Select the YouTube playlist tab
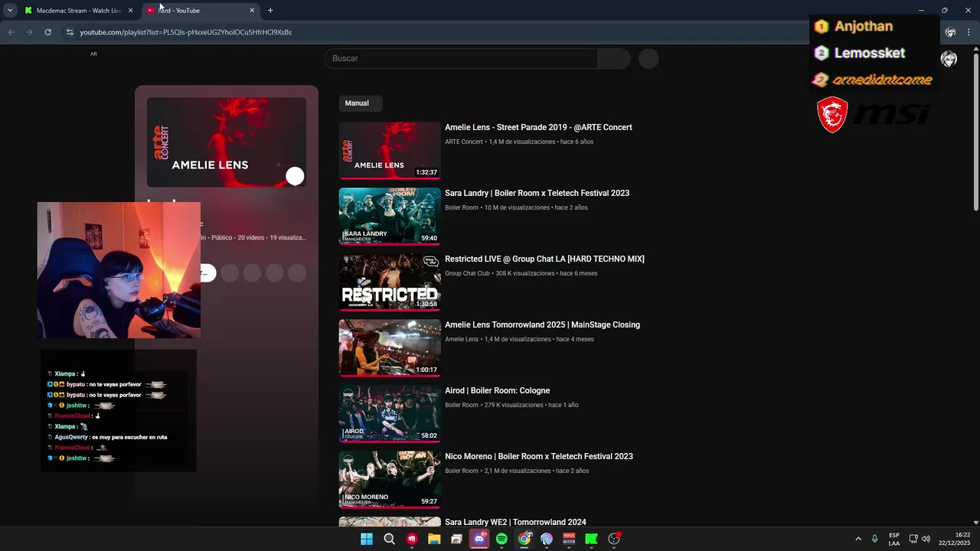This screenshot has width=980, height=551. (x=201, y=10)
